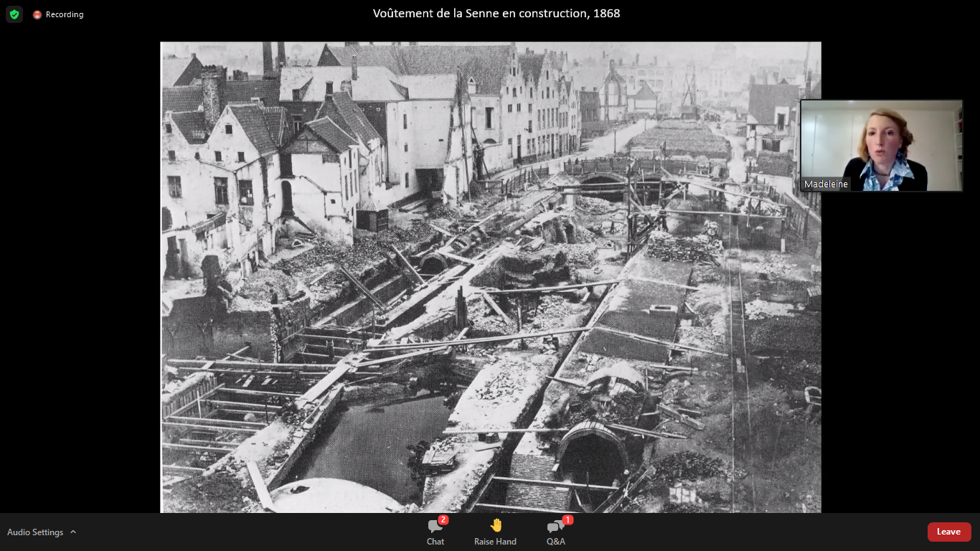Click the Recording status label
The image size is (980, 551).
[x=65, y=14]
